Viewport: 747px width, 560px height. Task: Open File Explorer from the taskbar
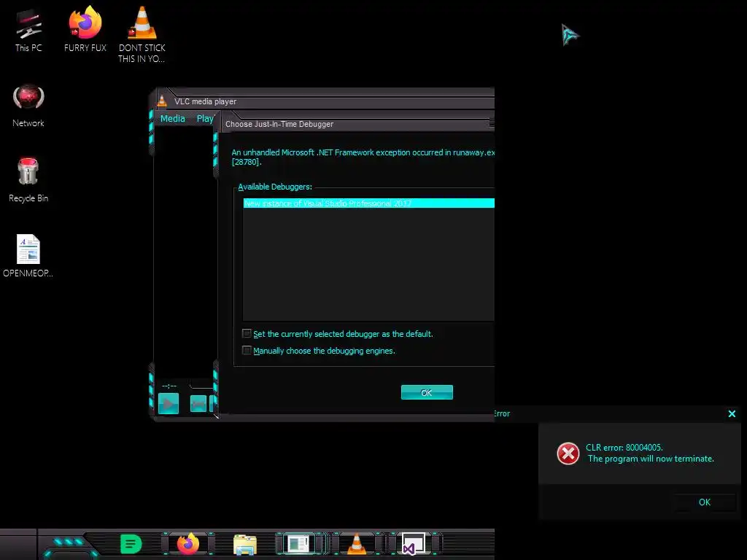(245, 544)
